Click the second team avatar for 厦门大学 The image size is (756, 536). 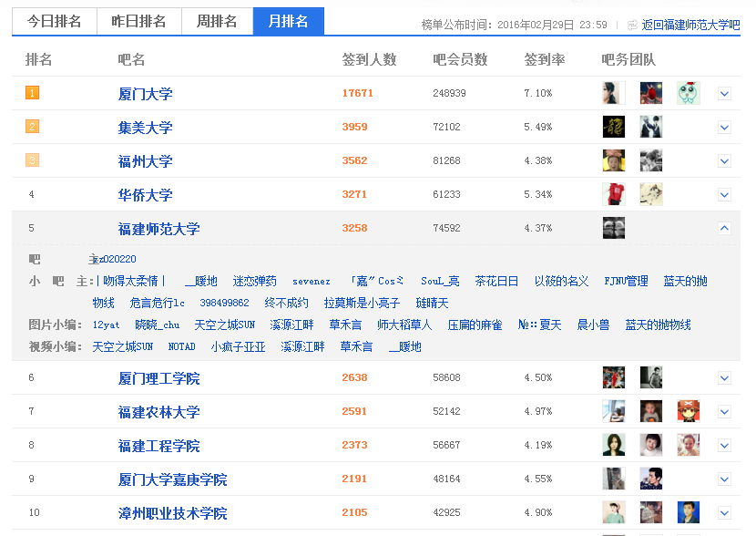tap(651, 93)
